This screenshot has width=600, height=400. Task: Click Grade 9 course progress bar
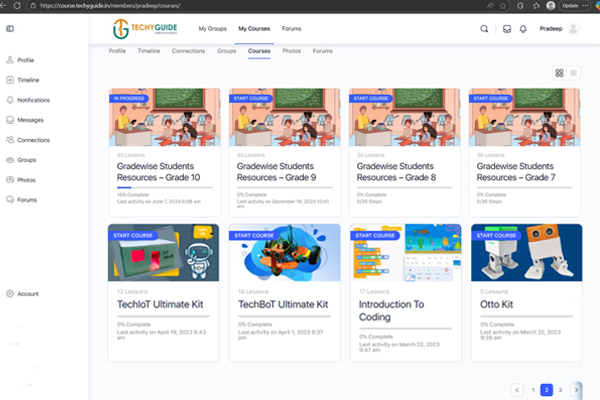click(284, 188)
